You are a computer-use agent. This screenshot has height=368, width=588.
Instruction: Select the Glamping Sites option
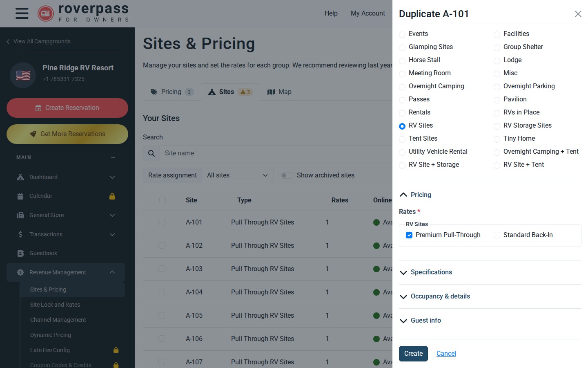[x=402, y=48]
